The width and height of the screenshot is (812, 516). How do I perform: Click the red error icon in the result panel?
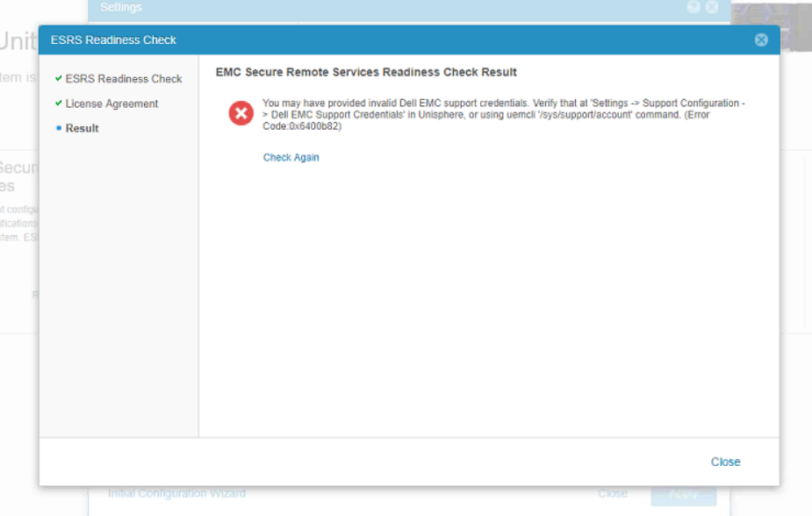pos(241,113)
